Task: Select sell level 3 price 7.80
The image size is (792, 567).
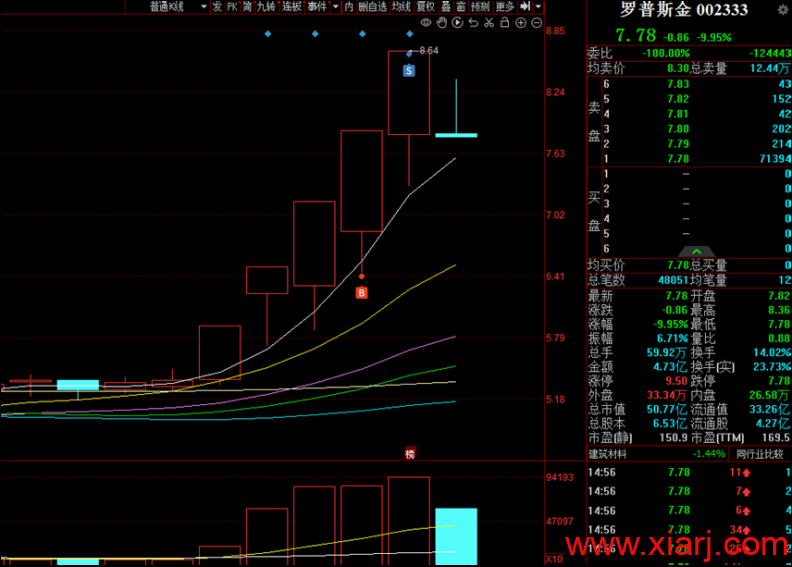Action: coord(678,129)
